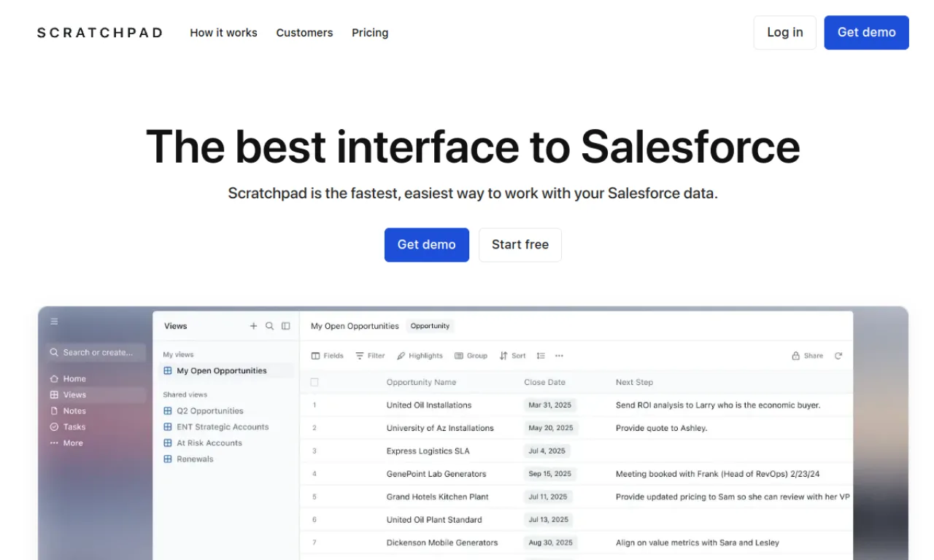Add a new view with plus icon
Image resolution: width=934 pixels, height=560 pixels.
[254, 326]
